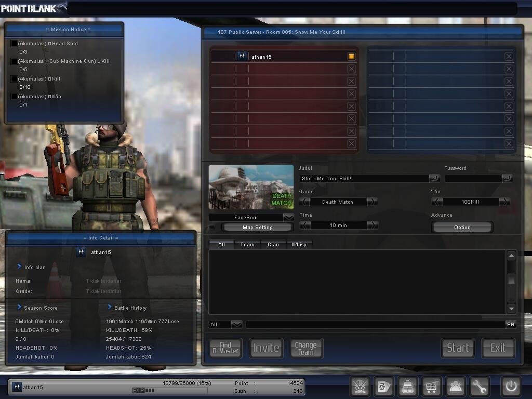Increase Time past 10 min

tap(373, 225)
